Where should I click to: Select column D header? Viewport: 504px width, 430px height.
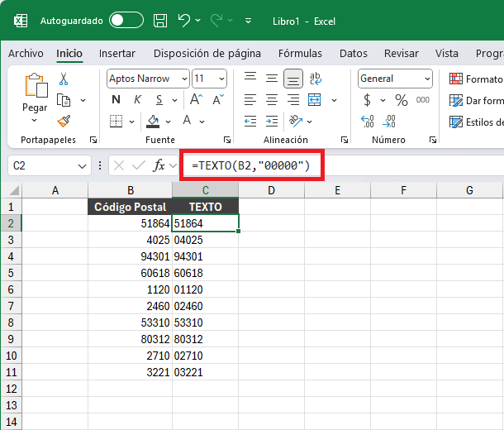(x=271, y=190)
